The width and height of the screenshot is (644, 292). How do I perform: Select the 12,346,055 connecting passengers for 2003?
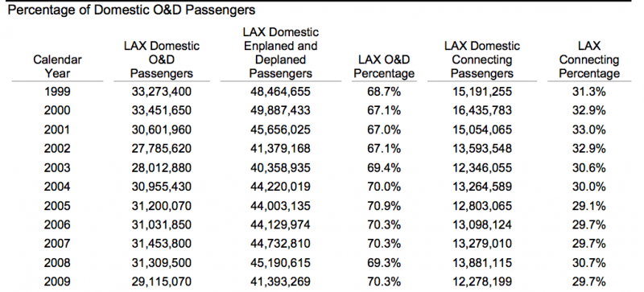pyautogui.click(x=481, y=167)
